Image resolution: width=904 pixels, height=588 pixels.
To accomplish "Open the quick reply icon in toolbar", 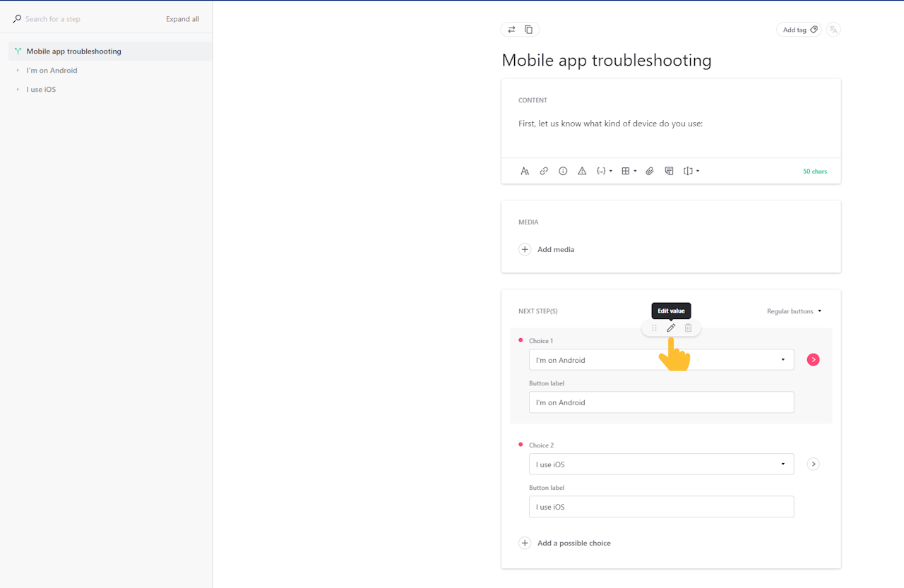I will (668, 171).
